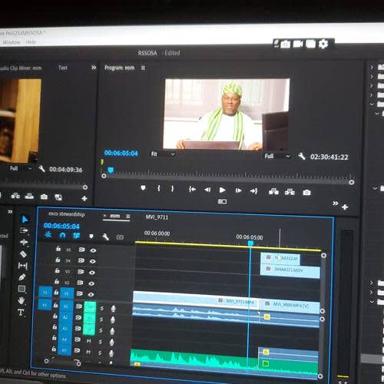
Task: Open asm sequence tab menu in timeline
Action: point(128,216)
